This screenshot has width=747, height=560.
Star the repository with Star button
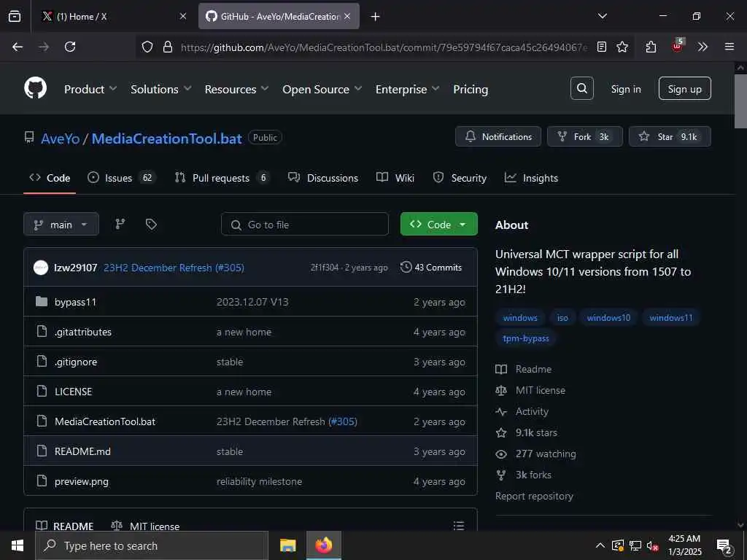tap(670, 136)
